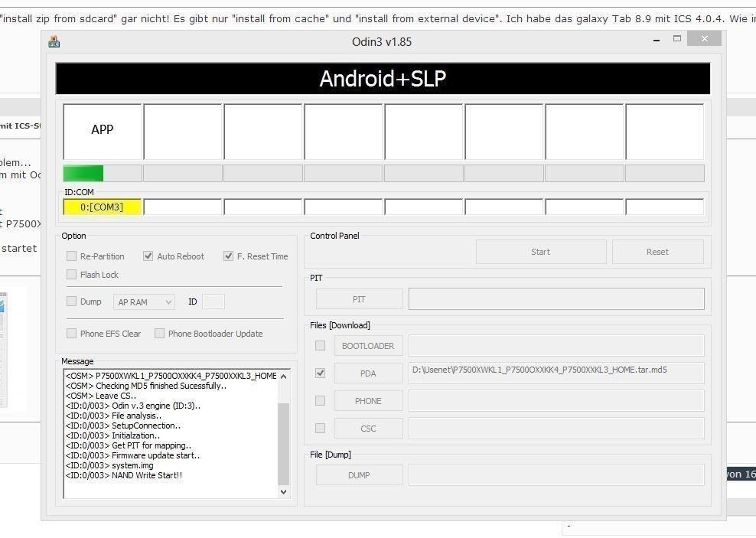Click the PIT file path field
756x538 pixels.
click(556, 299)
